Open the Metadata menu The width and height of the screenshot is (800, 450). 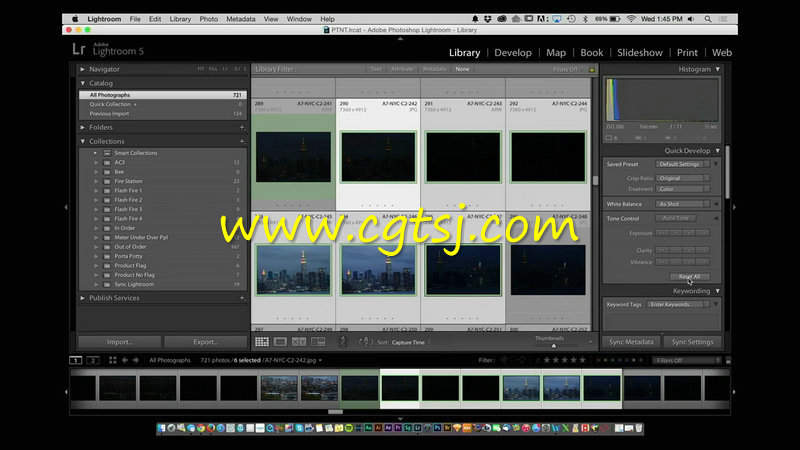pos(240,19)
